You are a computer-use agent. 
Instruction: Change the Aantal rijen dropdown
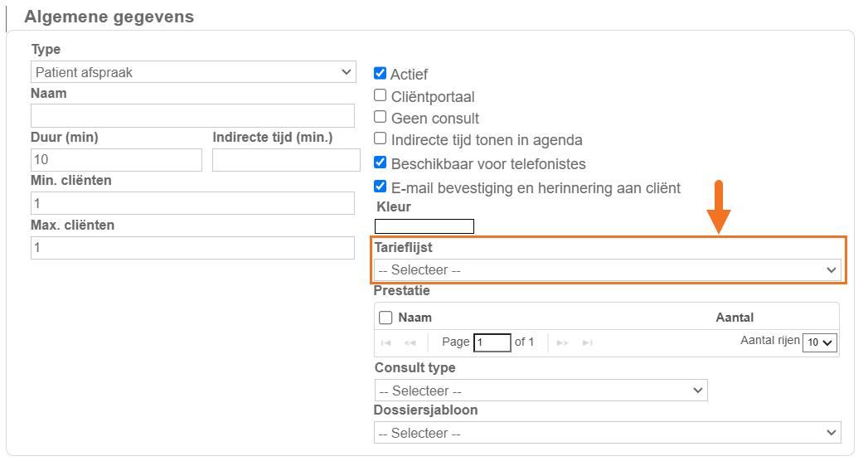click(820, 342)
